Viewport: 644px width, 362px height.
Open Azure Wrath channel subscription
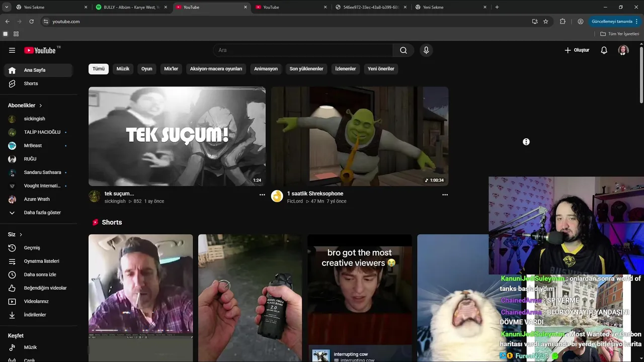coord(38,199)
